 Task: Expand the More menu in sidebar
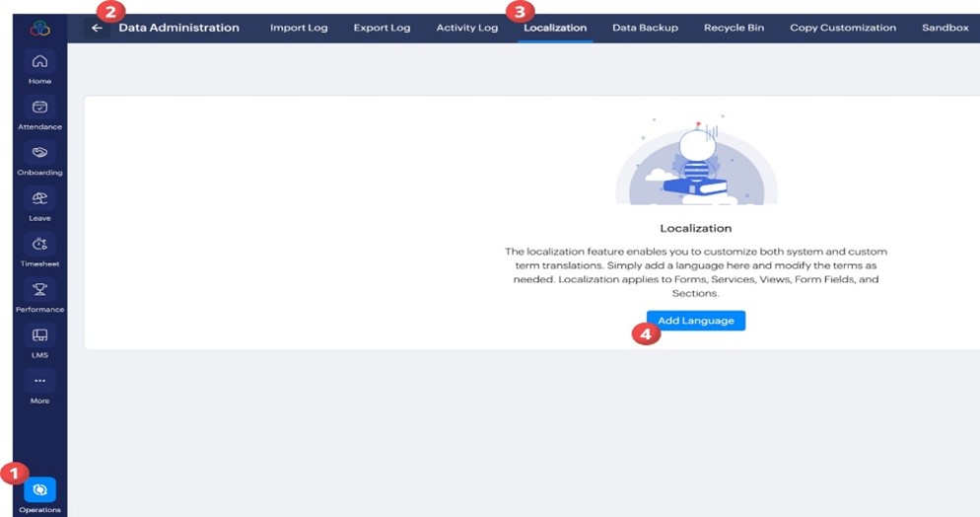pyautogui.click(x=39, y=381)
